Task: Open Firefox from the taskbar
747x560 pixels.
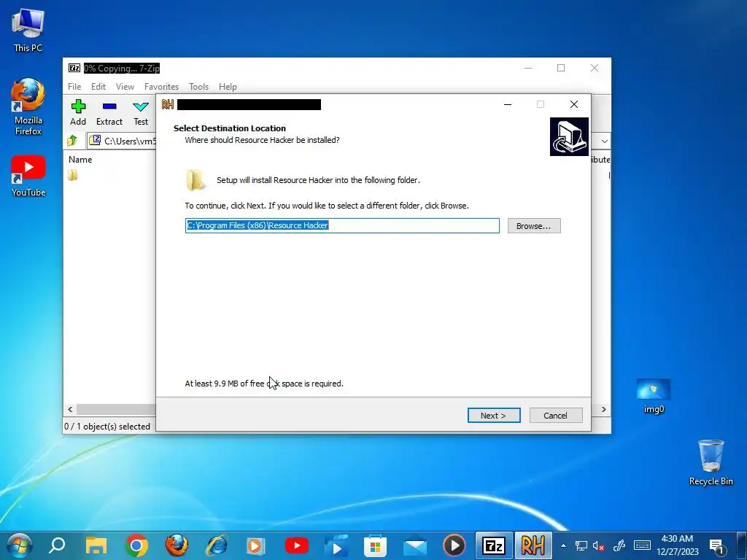Action: (177, 545)
